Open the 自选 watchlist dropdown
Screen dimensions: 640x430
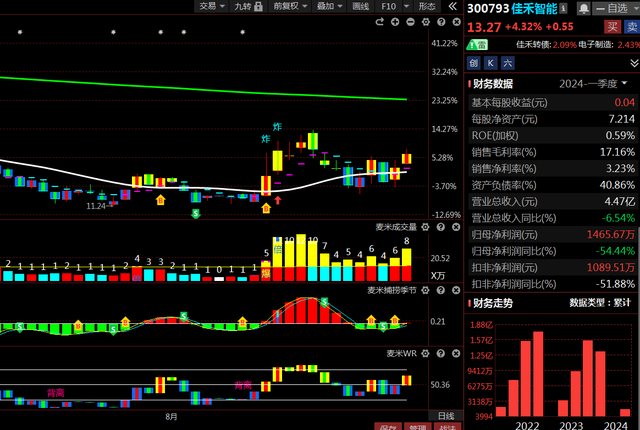point(616,8)
